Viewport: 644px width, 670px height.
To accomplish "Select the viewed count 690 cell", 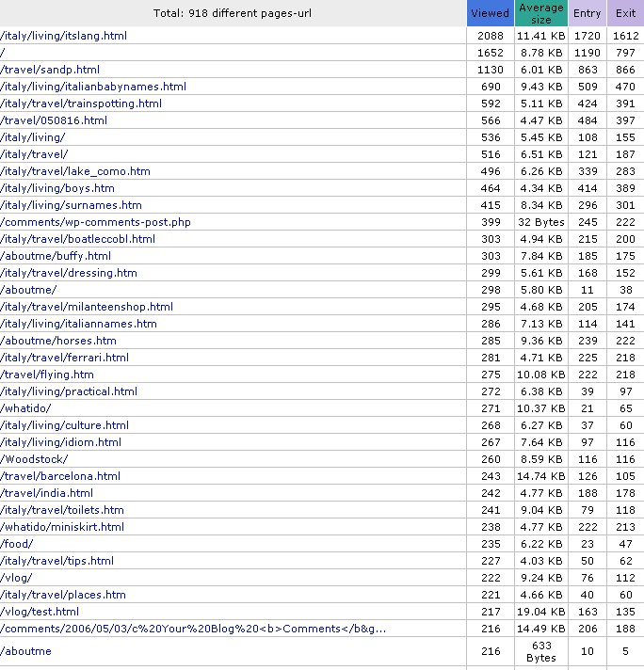I will (x=491, y=87).
